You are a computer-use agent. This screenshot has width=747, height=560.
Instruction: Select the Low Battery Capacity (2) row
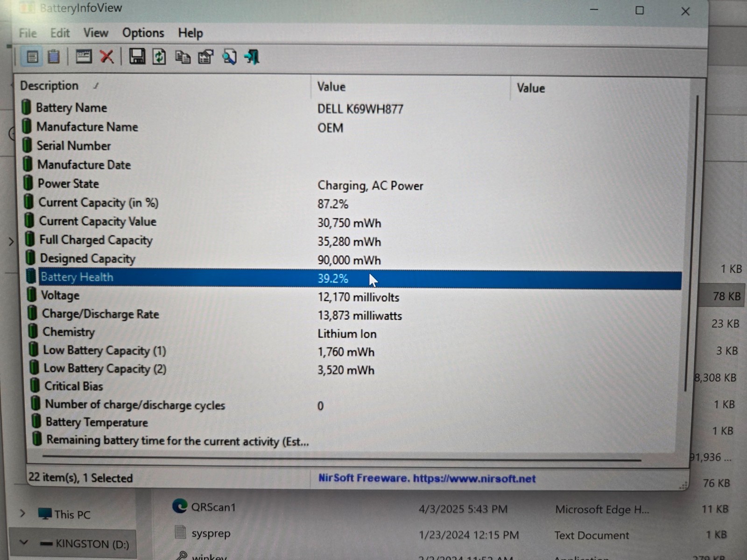[354, 369]
